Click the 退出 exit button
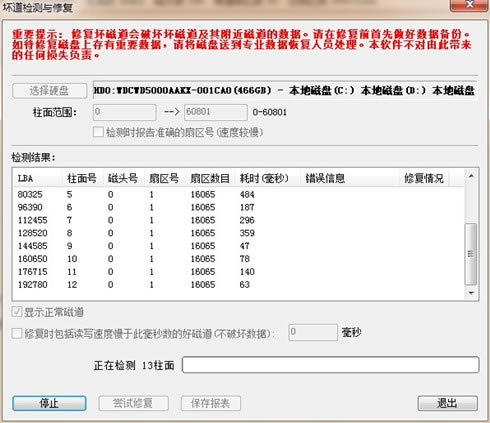 pyautogui.click(x=447, y=403)
